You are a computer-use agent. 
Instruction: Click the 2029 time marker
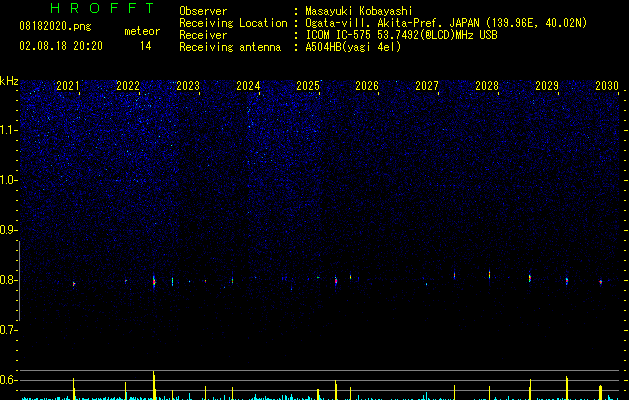point(547,86)
